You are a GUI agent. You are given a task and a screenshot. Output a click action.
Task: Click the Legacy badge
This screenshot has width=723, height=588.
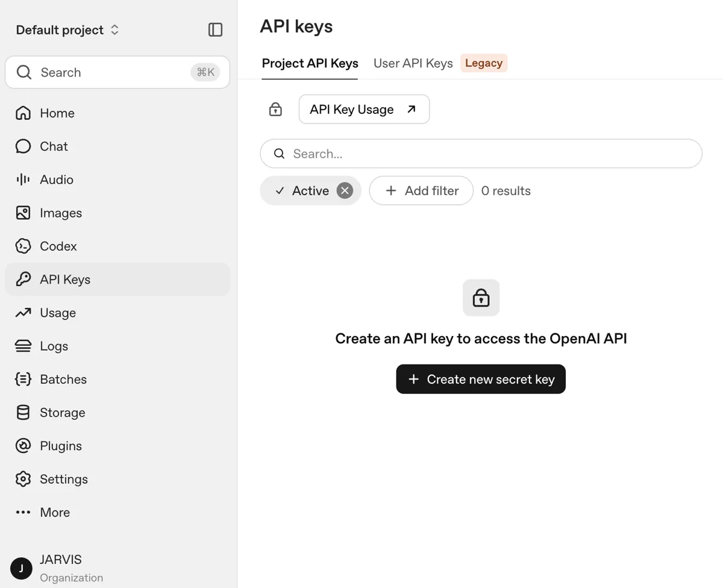484,63
